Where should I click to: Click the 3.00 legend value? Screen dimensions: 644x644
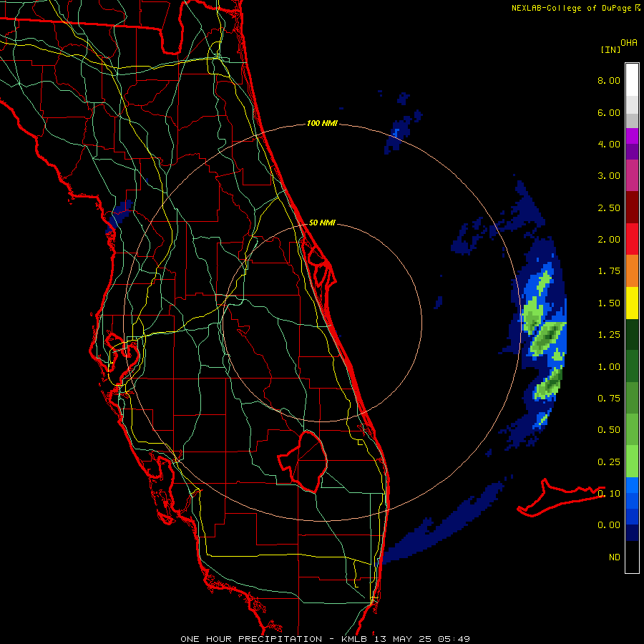[x=609, y=176]
